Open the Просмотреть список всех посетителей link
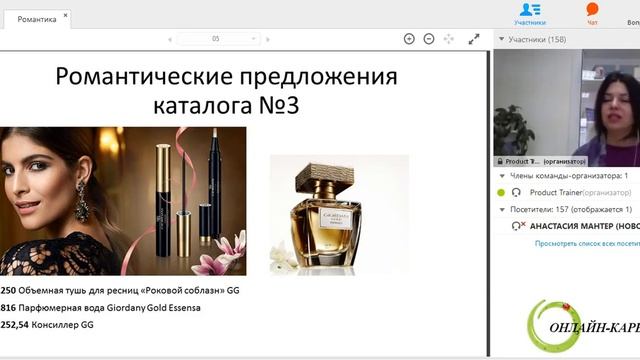This screenshot has width=640, height=360. [587, 243]
